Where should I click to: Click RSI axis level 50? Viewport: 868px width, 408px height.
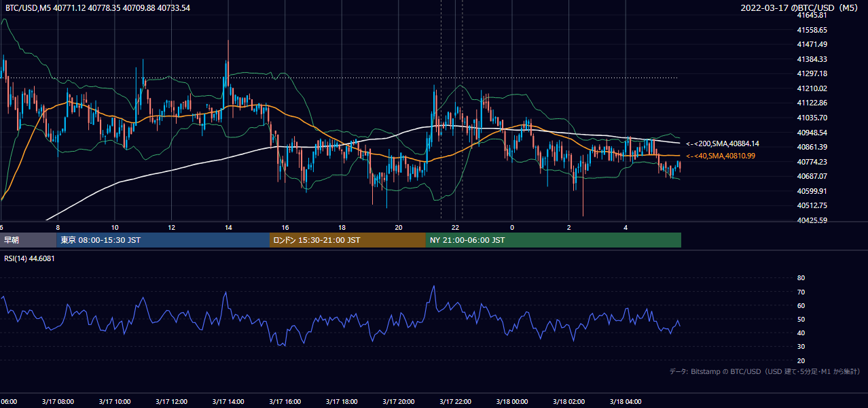(801, 319)
